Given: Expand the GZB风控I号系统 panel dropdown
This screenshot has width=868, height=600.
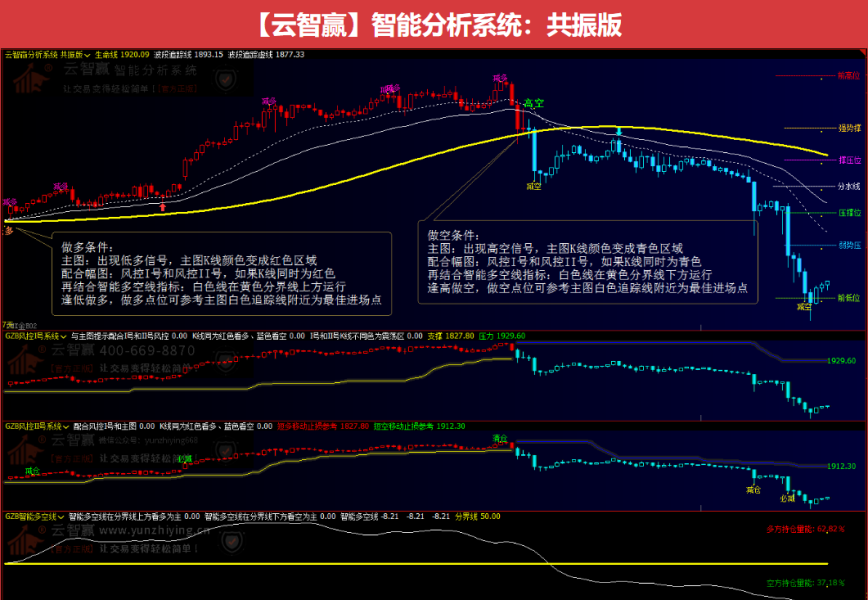Looking at the screenshot, I should coord(62,337).
